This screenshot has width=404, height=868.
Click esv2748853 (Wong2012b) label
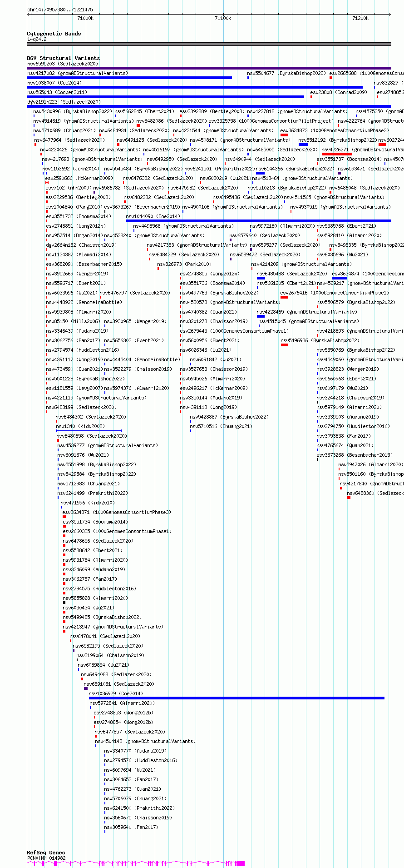pyautogui.click(x=123, y=713)
